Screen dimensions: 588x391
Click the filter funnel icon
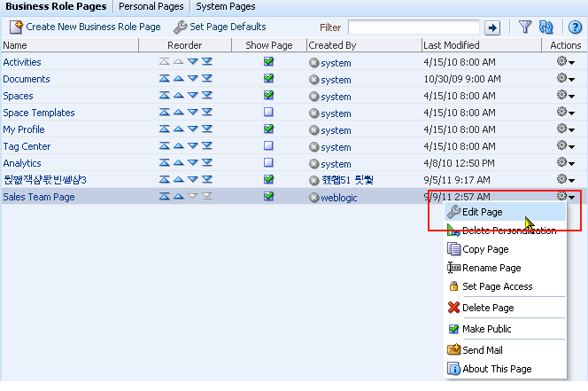coord(525,27)
